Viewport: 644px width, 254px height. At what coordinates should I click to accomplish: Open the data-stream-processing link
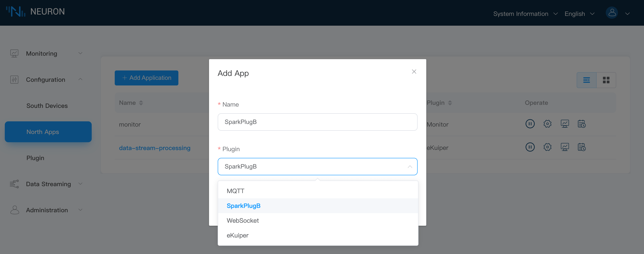pyautogui.click(x=154, y=148)
